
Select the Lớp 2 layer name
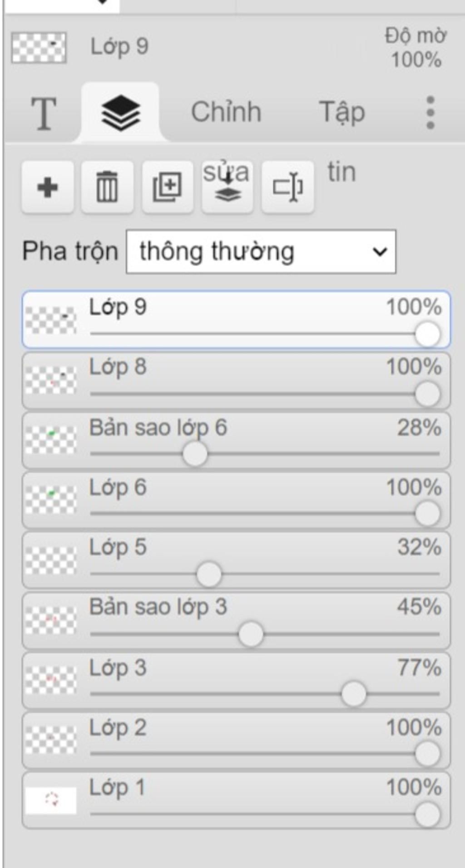coord(118,728)
